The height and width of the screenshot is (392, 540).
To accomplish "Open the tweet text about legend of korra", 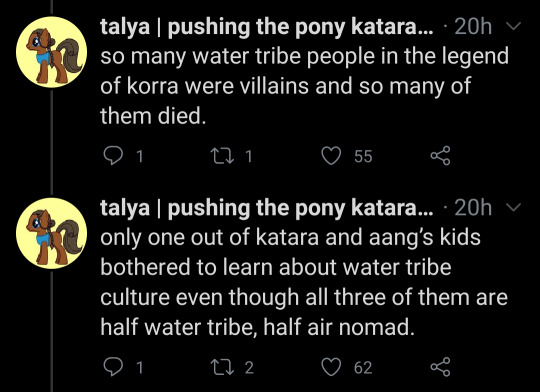I will [304, 86].
